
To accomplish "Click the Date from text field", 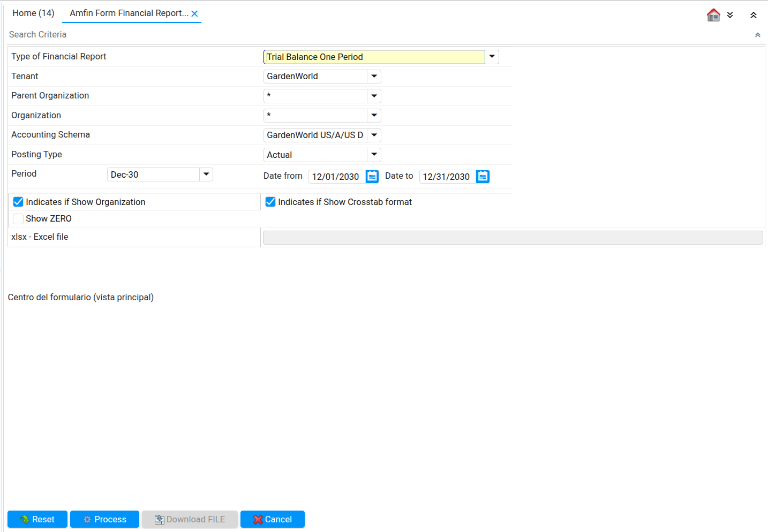I will 336,177.
